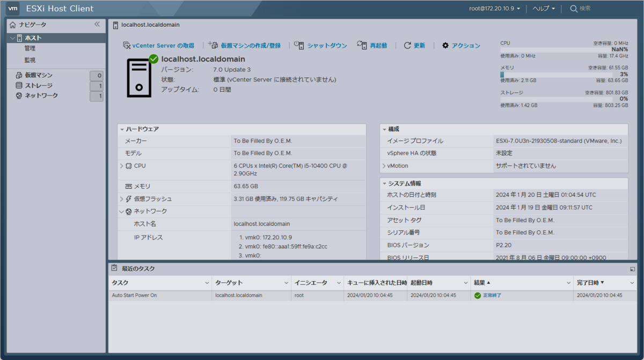Click the Reboot button
The height and width of the screenshot is (360, 644).
pos(372,46)
